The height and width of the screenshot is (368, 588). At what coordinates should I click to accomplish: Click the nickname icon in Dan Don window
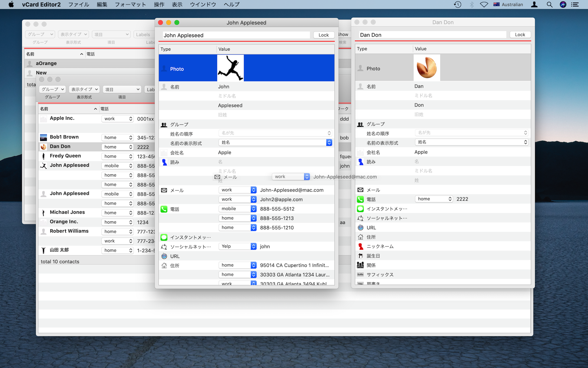tap(361, 246)
